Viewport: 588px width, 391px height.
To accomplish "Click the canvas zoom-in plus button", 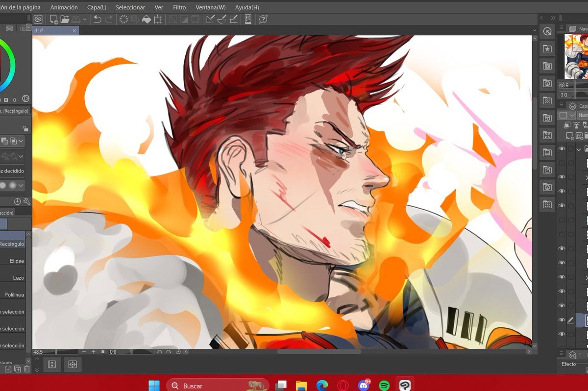I will coord(94,352).
